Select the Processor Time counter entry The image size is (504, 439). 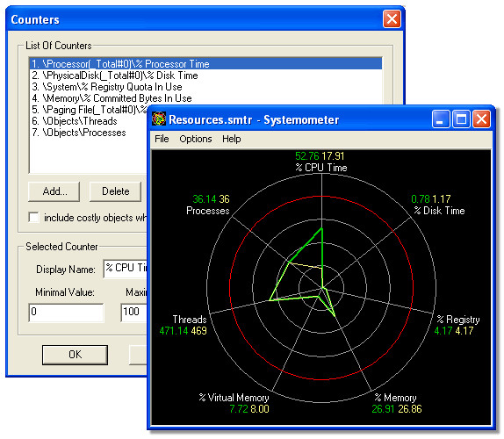[x=205, y=64]
